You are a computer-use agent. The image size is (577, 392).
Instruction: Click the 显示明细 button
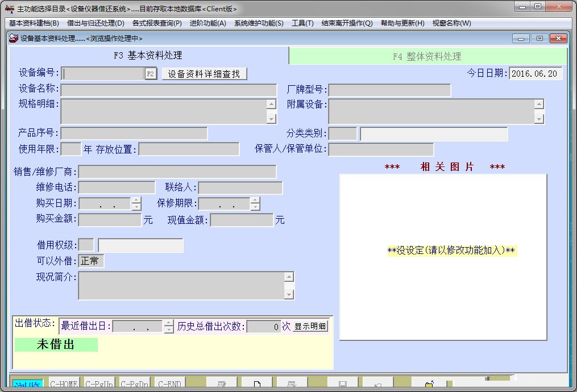coord(309,326)
